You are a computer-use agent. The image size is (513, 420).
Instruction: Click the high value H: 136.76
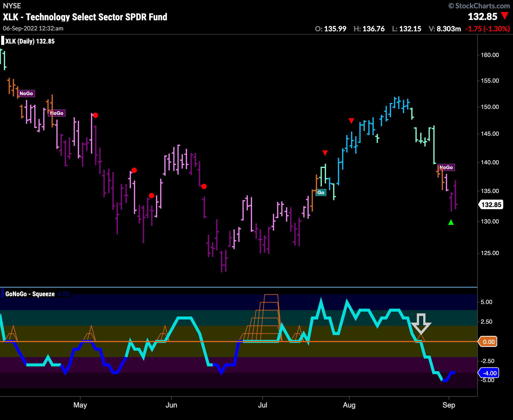369,29
